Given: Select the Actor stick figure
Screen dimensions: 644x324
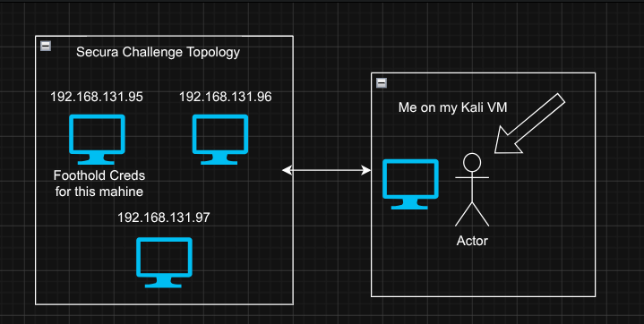Looking at the screenshot, I should click(472, 190).
